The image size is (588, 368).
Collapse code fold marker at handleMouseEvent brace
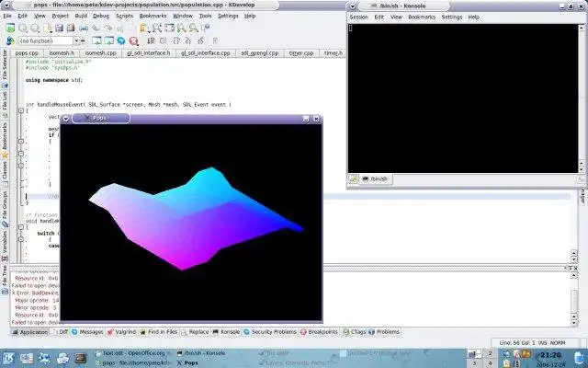pos(21,110)
